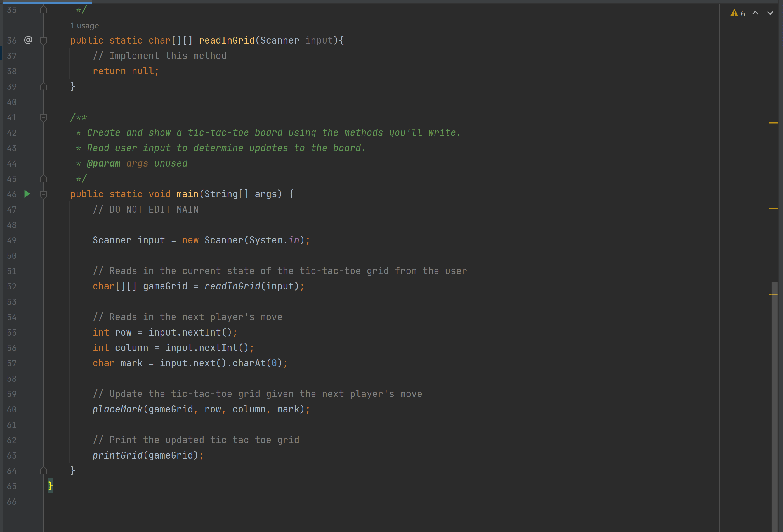783x532 pixels.
Task: Collapse fold marker at end of line 39
Action: point(43,87)
